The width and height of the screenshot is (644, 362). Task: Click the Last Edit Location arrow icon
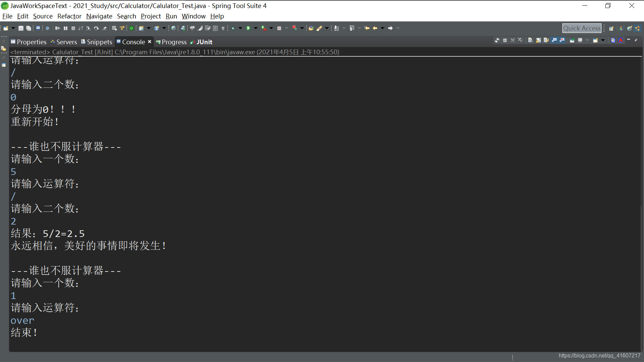pyautogui.click(x=367, y=28)
